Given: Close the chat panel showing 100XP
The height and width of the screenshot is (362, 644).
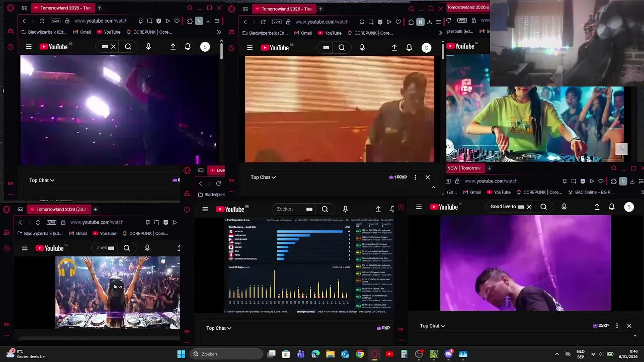Looking at the screenshot, I should pos(428,177).
